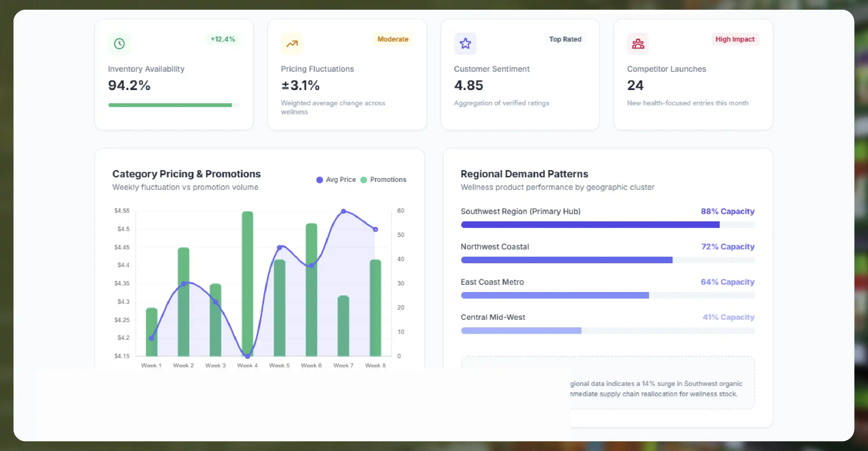Toggle the Avg Price legend item
The width and height of the screenshot is (868, 451).
tap(336, 179)
